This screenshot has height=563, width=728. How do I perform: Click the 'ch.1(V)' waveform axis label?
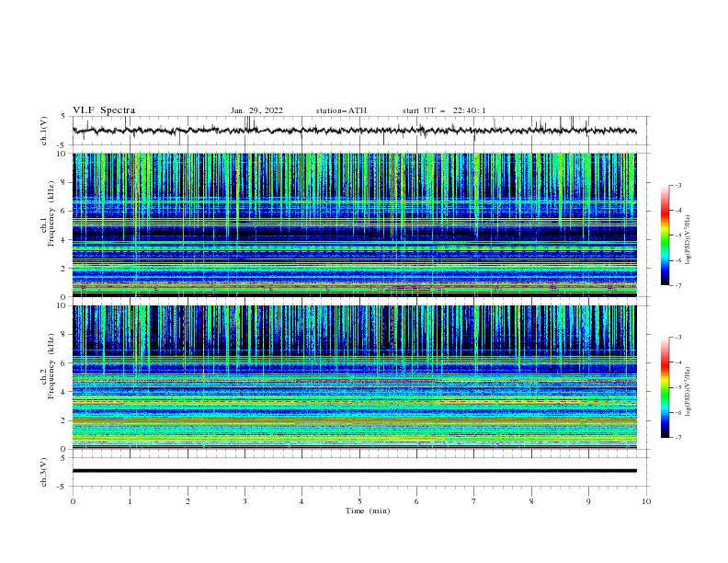[x=44, y=131]
